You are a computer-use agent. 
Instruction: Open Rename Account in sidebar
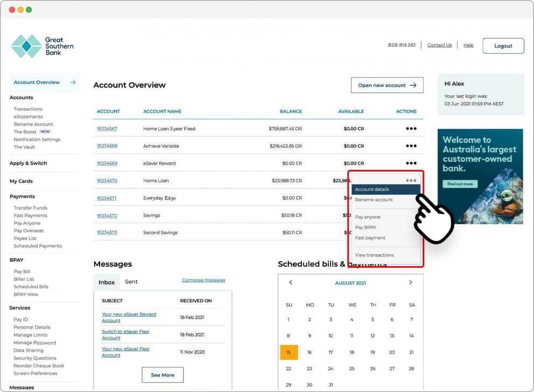[x=33, y=124]
